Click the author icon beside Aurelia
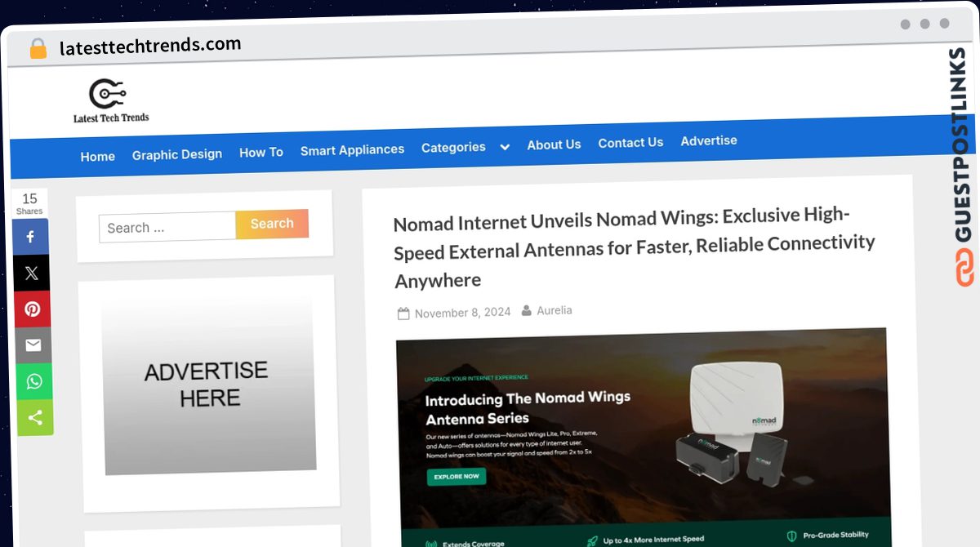980x547 pixels. (527, 310)
